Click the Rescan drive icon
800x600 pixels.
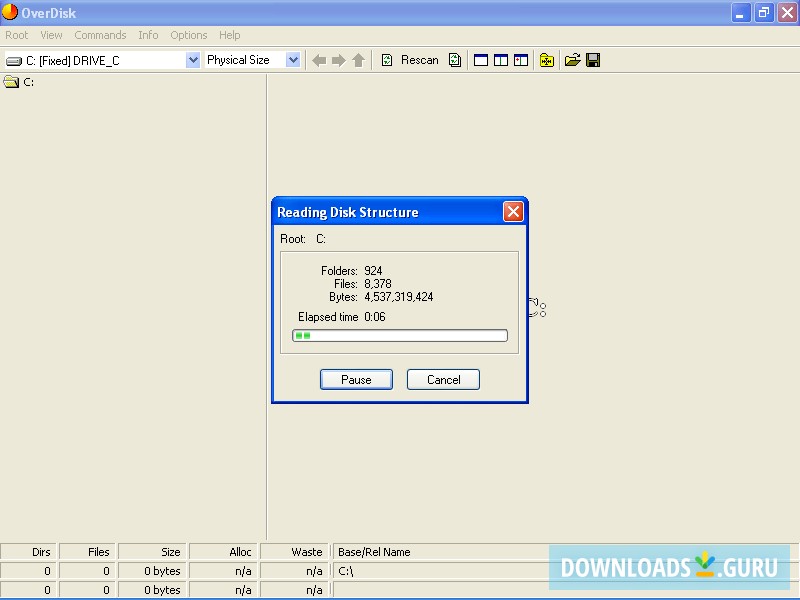[x=386, y=60]
